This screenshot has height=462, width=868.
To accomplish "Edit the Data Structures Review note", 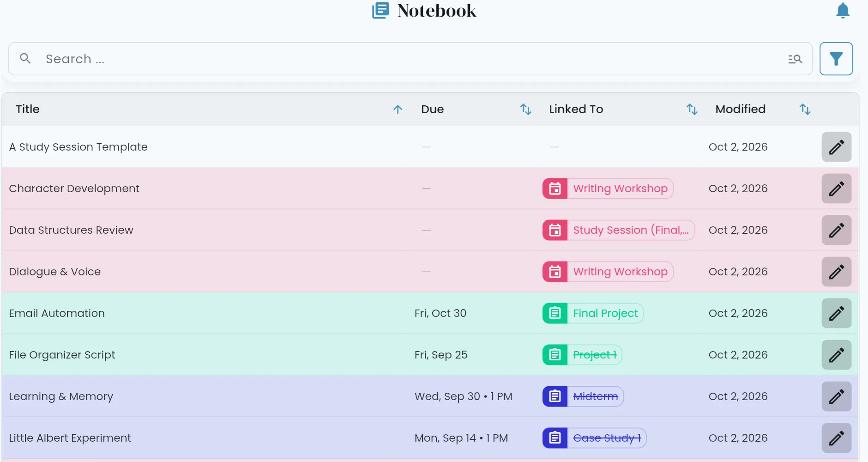I will tap(836, 230).
